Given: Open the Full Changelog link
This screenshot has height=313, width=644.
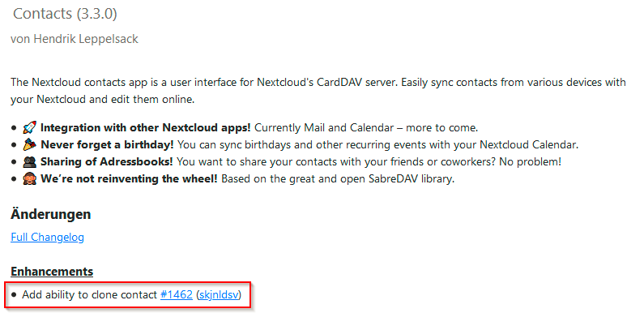Looking at the screenshot, I should pyautogui.click(x=47, y=238).
